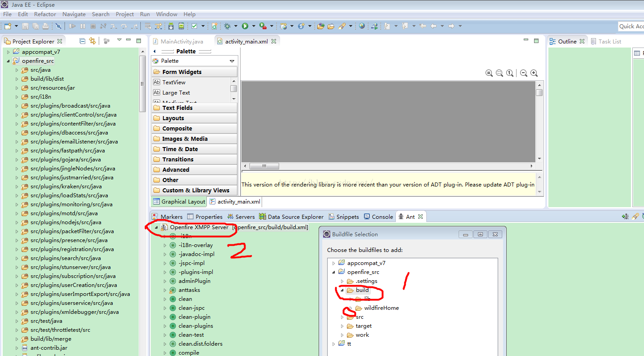Select the compile Ant target
Screen dimensions: 644x356
188,353
